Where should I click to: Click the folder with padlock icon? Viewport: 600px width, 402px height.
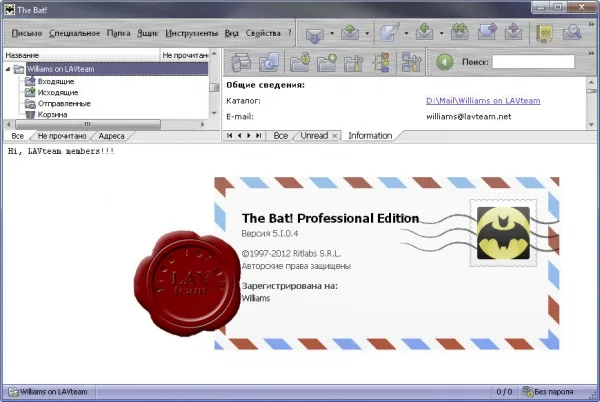coord(300,62)
